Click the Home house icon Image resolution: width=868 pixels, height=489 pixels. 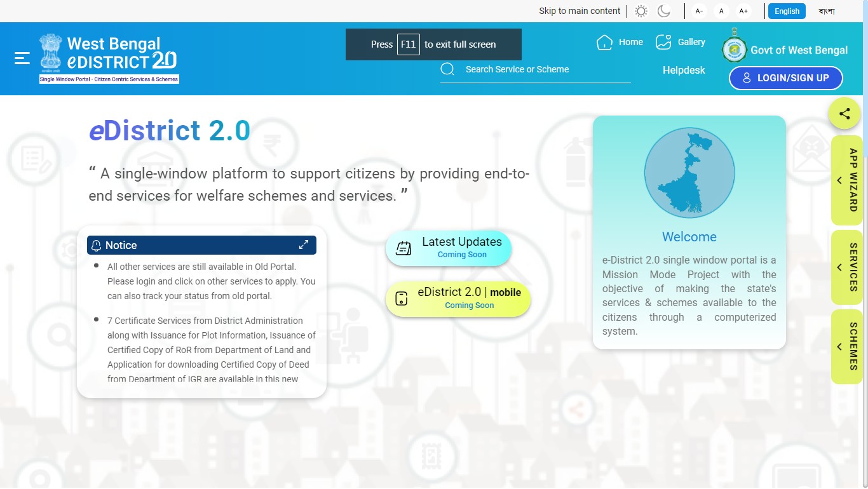(604, 43)
